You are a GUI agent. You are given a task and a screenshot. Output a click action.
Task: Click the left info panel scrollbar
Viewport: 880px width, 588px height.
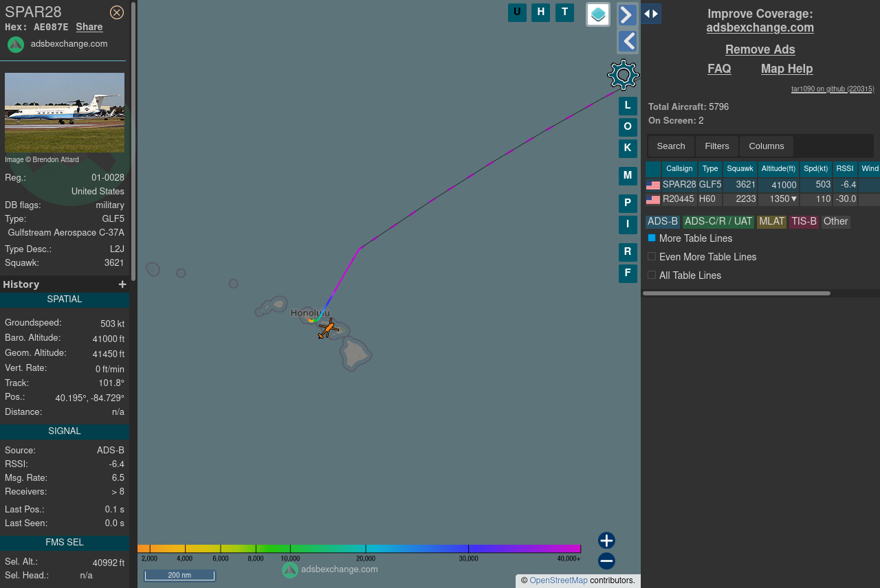coord(133,142)
